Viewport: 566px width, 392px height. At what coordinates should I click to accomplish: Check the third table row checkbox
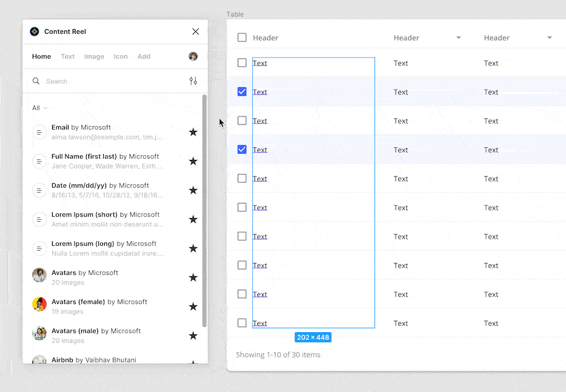click(242, 121)
